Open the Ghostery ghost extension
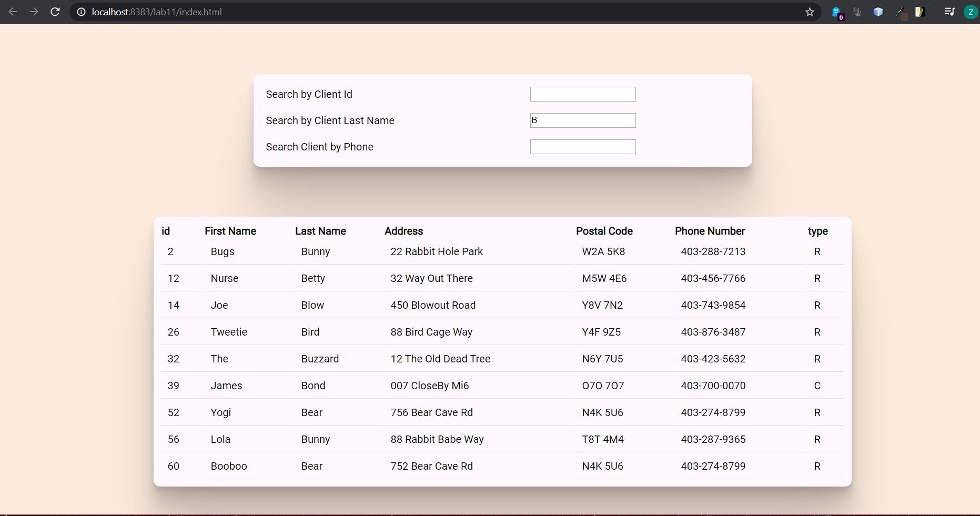980x516 pixels. tap(836, 12)
